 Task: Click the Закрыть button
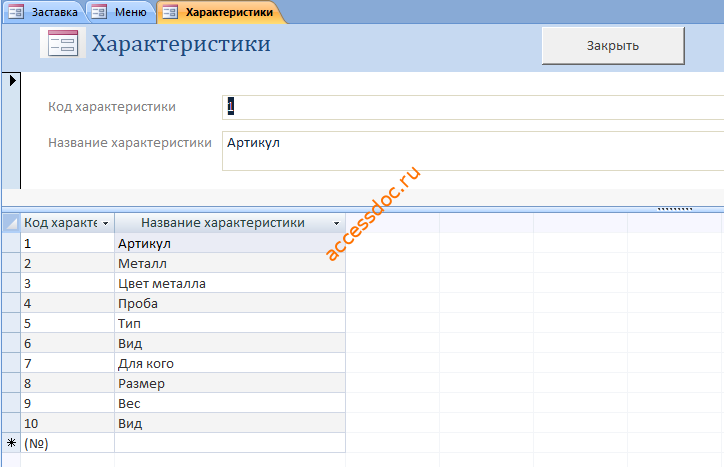click(613, 46)
